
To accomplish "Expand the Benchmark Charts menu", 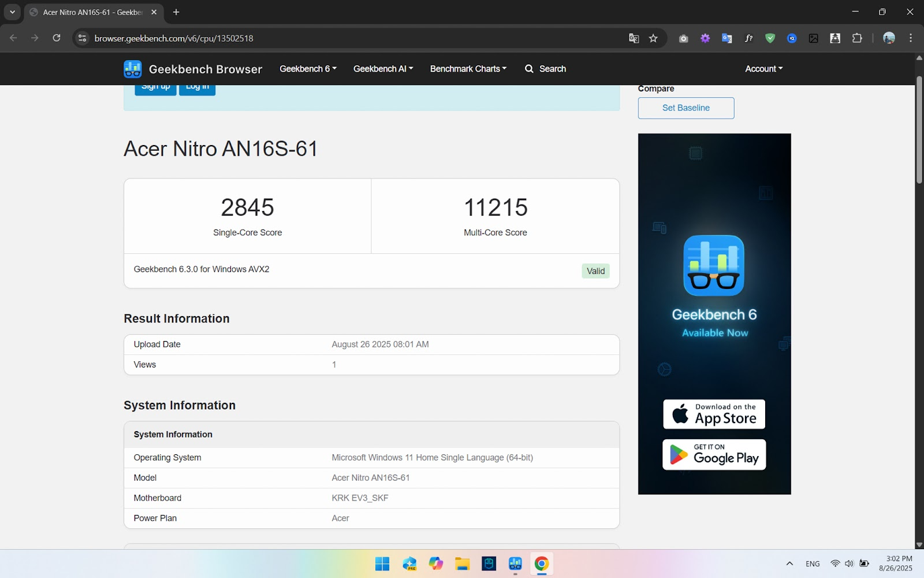I will tap(468, 69).
